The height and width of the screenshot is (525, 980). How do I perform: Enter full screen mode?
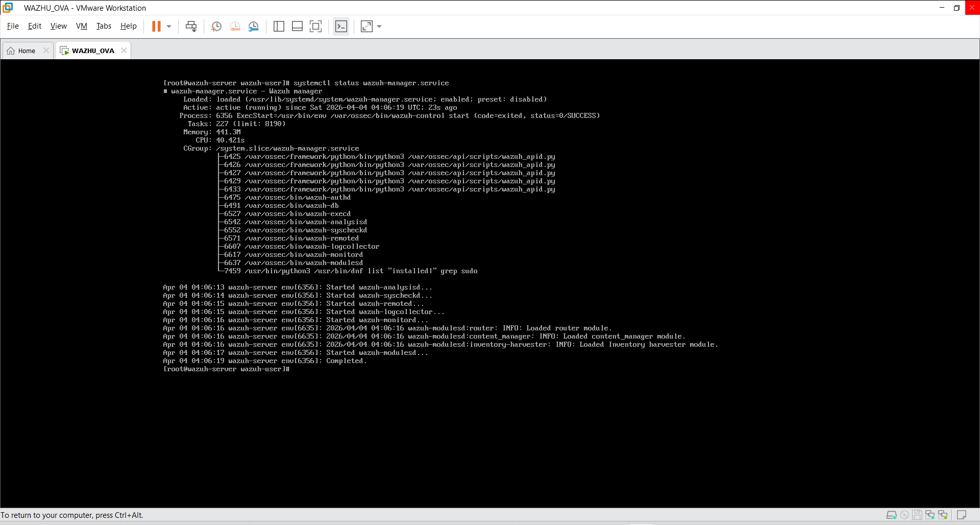coord(316,27)
